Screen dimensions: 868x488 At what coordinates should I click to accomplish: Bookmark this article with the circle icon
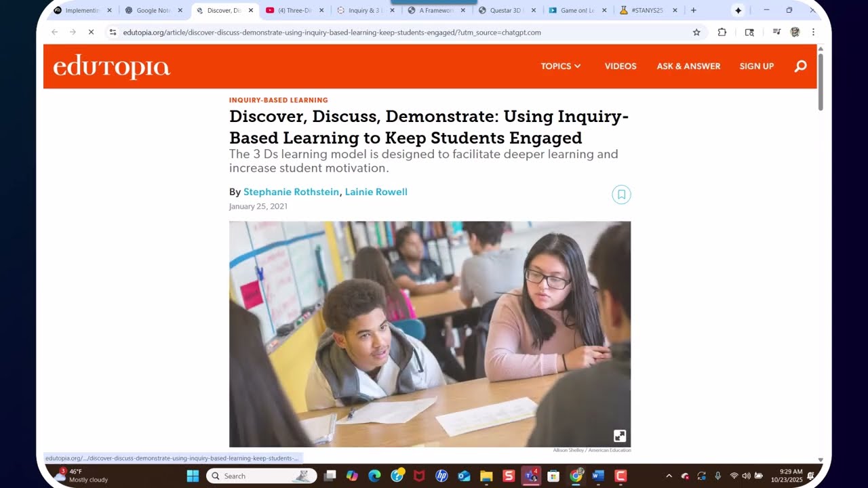click(621, 195)
